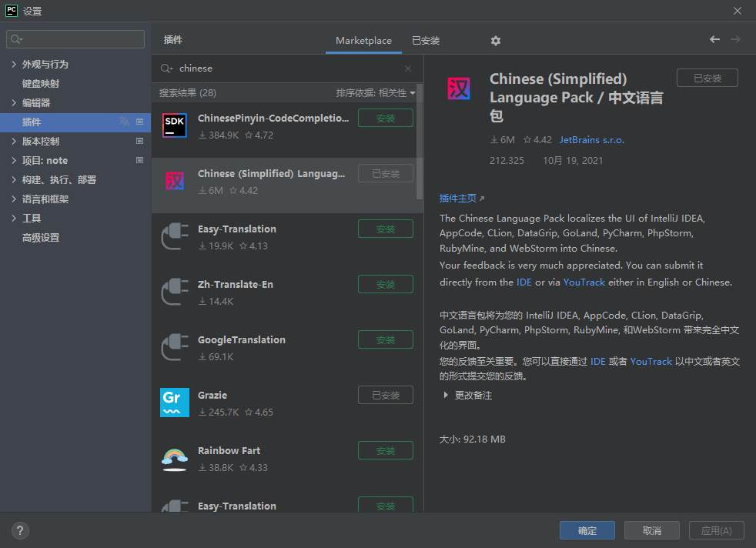This screenshot has height=548, width=756.
Task: Focus the plugin search field with chinese
Action: pos(287,68)
